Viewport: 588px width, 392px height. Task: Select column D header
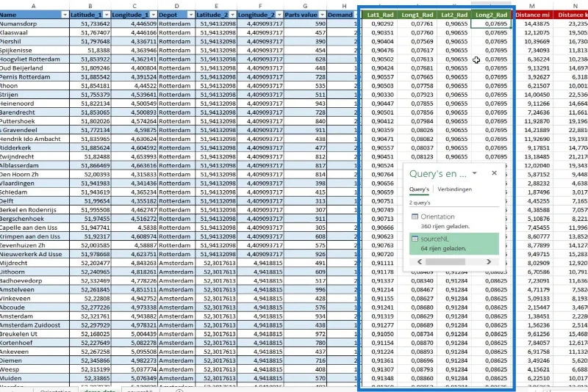point(176,6)
